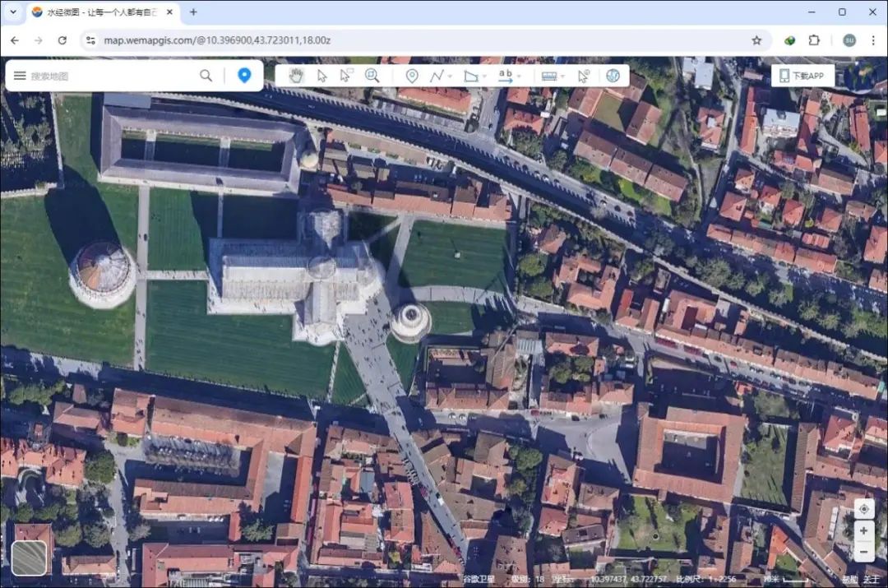Zoom out with the minus button

[863, 551]
